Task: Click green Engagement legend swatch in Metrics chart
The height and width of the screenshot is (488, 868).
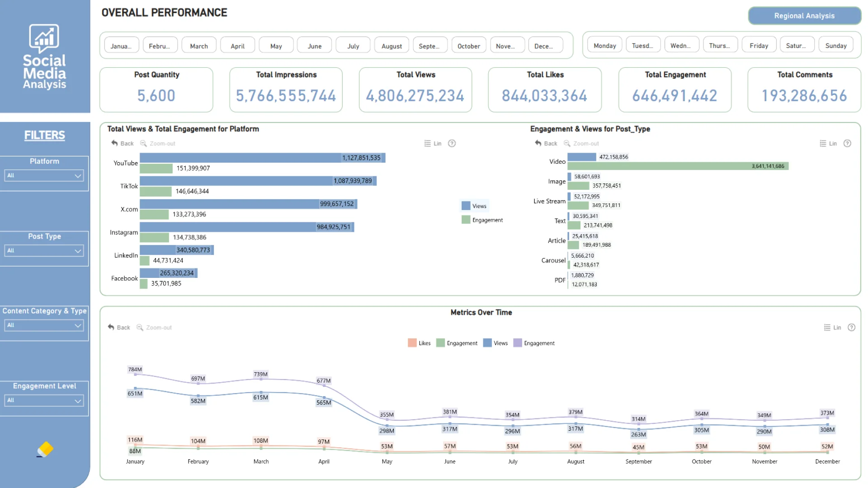Action: tap(440, 343)
